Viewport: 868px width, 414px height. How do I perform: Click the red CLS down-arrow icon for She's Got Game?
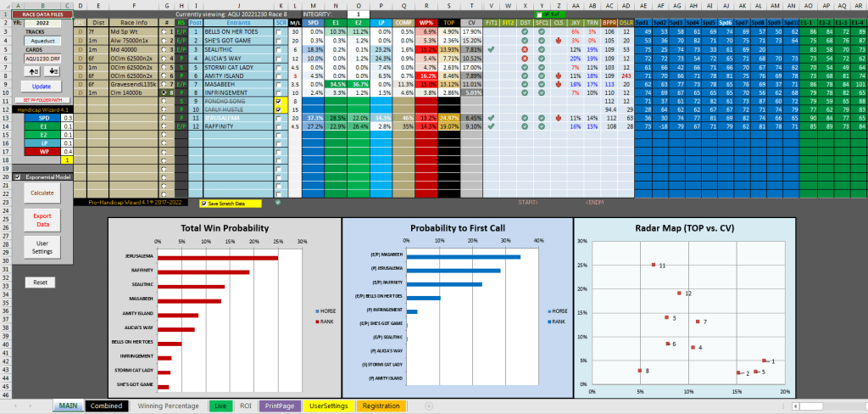point(559,40)
